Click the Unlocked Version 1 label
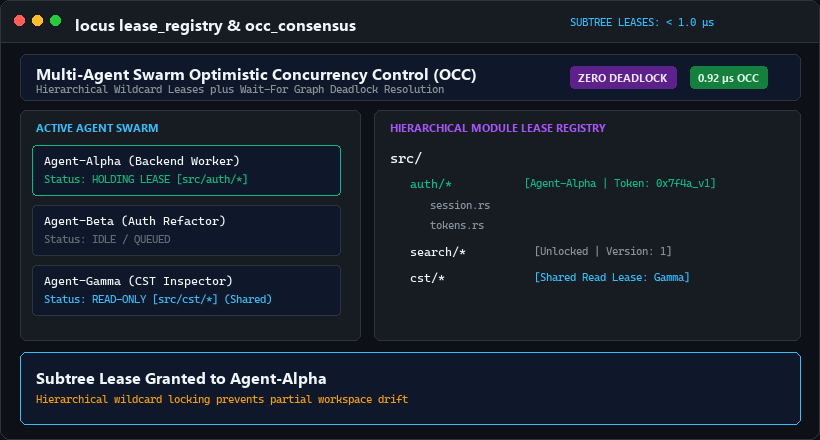 tap(602, 252)
